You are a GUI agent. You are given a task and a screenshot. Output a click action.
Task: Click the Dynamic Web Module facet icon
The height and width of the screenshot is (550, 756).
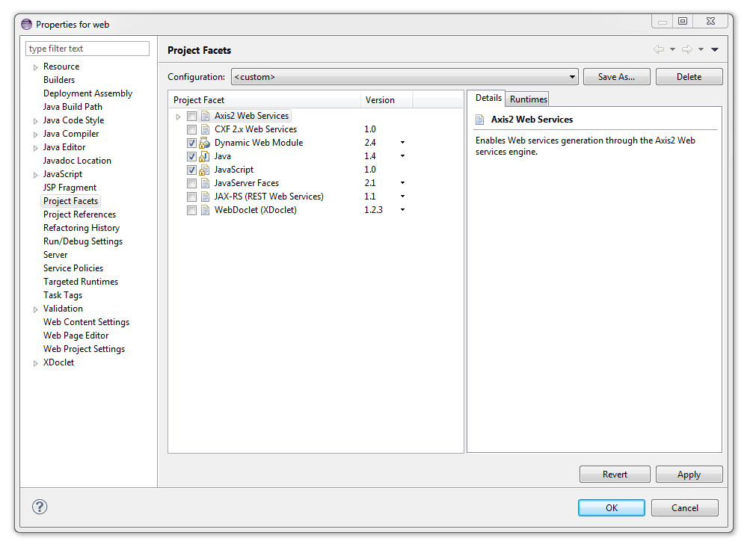click(206, 142)
